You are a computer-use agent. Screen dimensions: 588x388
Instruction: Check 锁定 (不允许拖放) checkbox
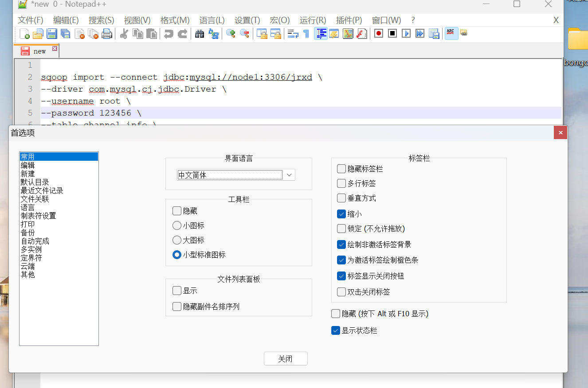tap(341, 229)
